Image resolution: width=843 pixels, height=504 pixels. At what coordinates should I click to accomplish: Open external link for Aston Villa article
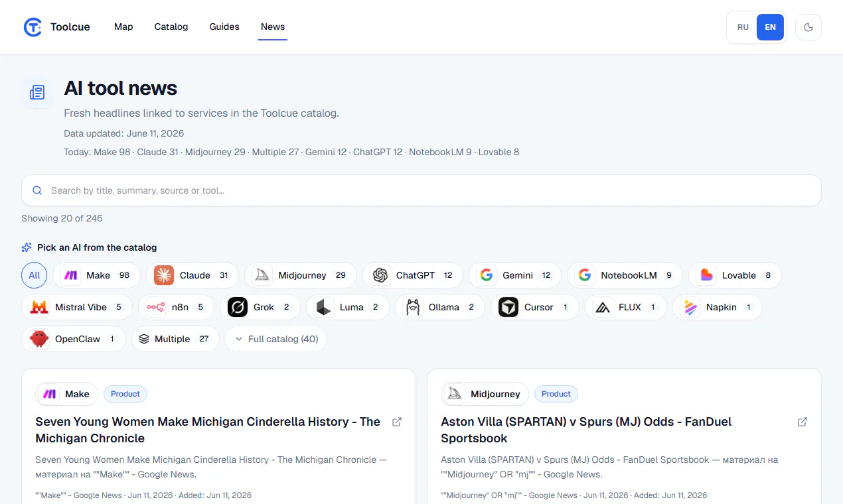coord(803,422)
